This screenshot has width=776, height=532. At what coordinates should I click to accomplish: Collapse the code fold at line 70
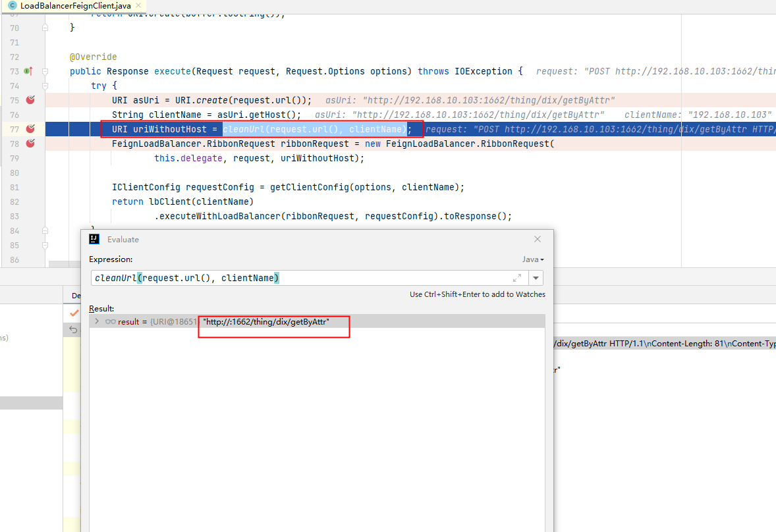click(x=44, y=28)
